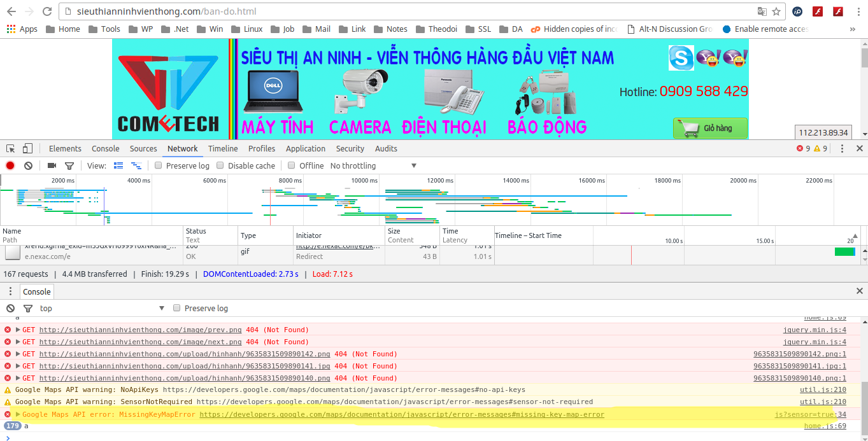Expand the 9635831509890141.jpg error entry

click(x=18, y=366)
